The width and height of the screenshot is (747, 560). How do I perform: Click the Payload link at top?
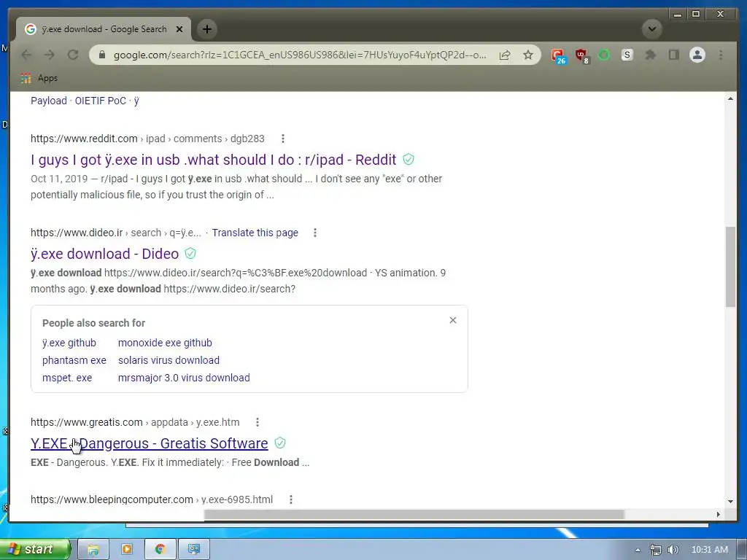49,101
